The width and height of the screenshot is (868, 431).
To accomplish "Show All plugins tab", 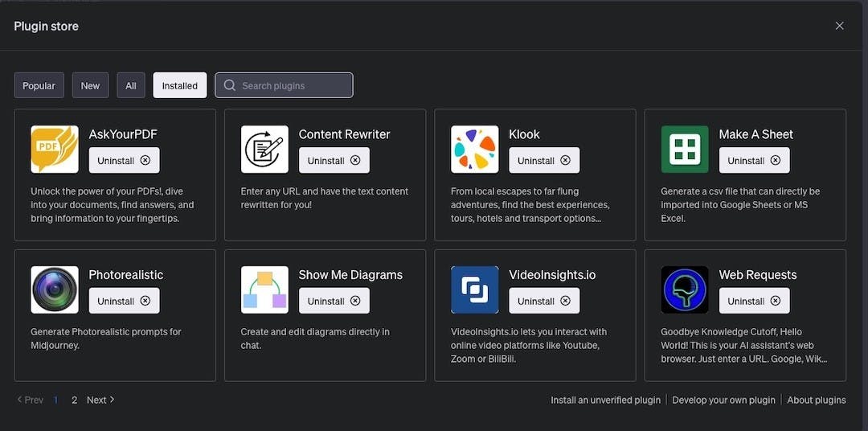I will (131, 85).
